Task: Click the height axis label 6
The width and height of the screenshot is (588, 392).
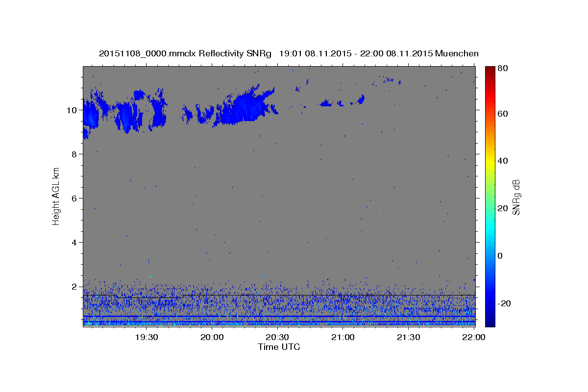Action: [x=75, y=198]
